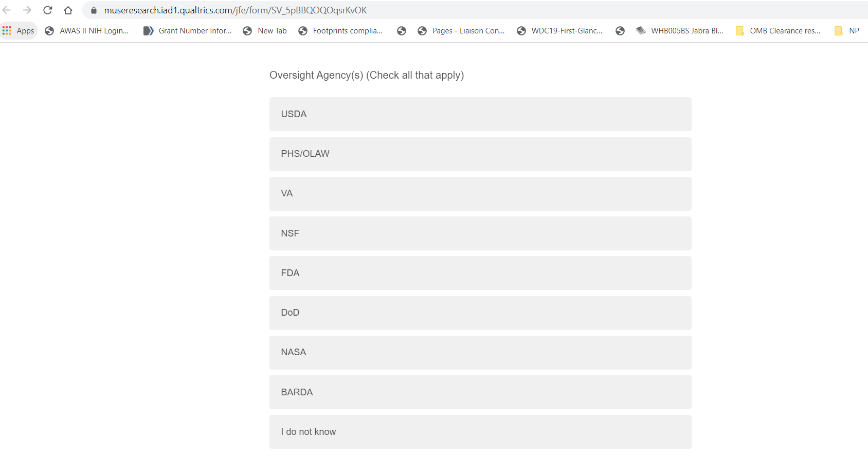The image size is (868, 456).
Task: Open Footprints compliance bookmark
Action: (x=340, y=31)
